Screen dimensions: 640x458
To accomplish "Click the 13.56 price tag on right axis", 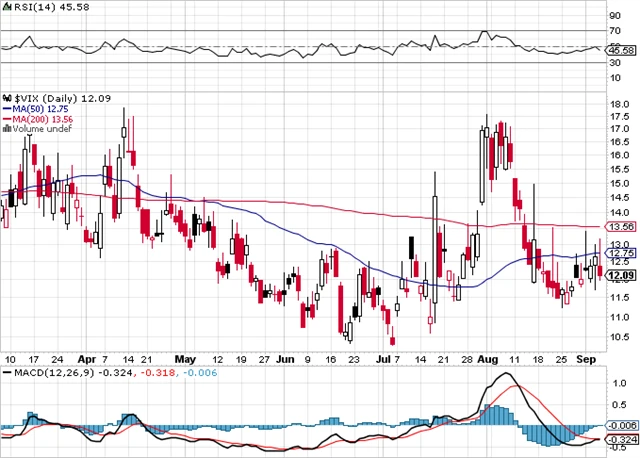I will coord(620,226).
